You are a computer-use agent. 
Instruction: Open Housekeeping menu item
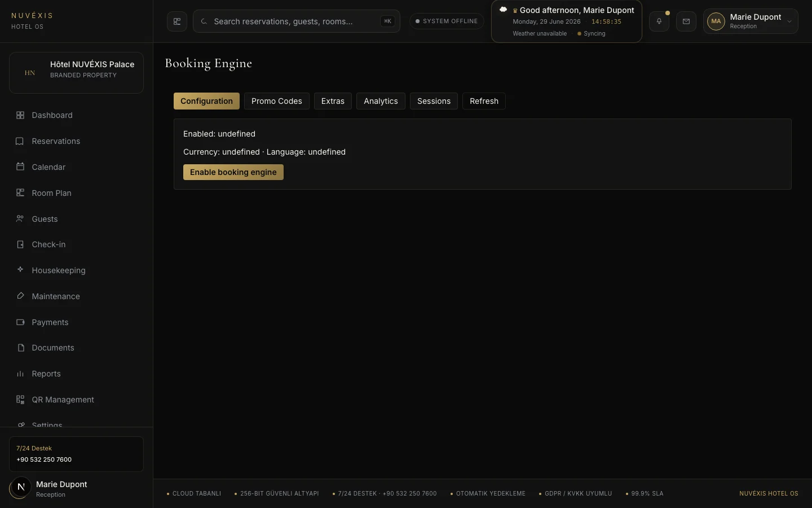76,270
